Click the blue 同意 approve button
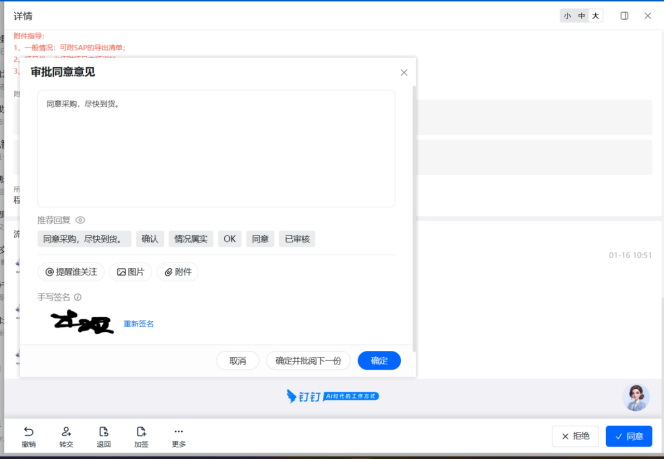Screen dimensions: 665x460 click(x=629, y=436)
